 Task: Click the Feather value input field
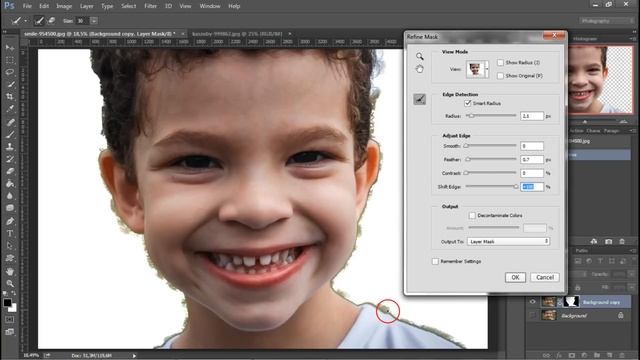pyautogui.click(x=532, y=160)
